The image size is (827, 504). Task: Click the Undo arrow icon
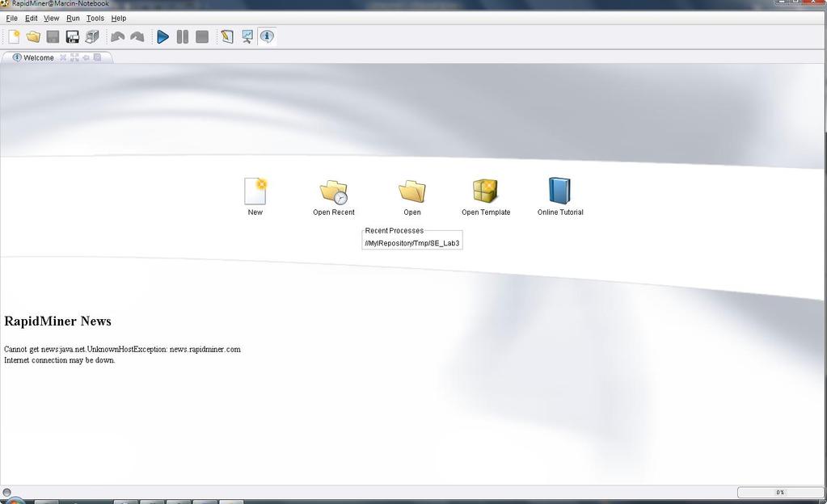point(117,37)
